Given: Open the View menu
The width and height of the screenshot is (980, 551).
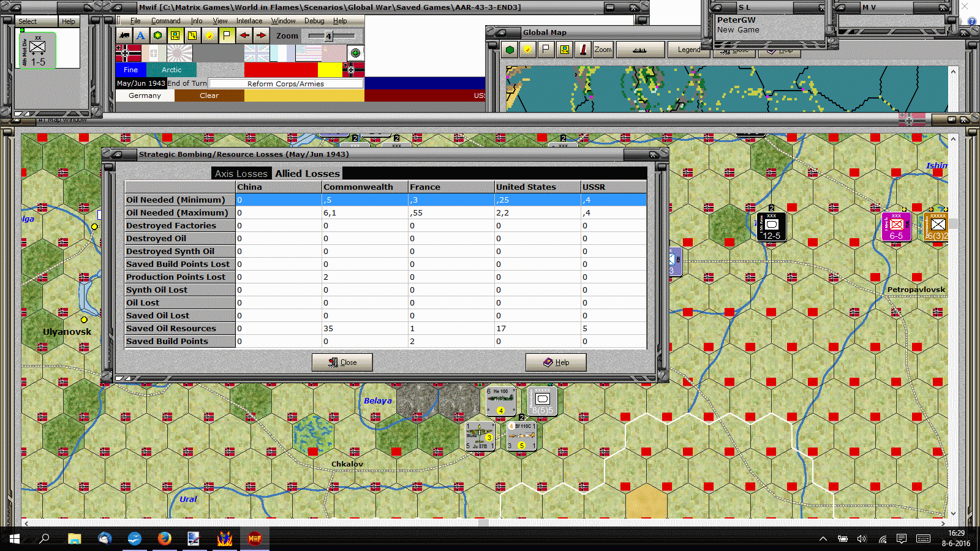Looking at the screenshot, I should click(220, 21).
